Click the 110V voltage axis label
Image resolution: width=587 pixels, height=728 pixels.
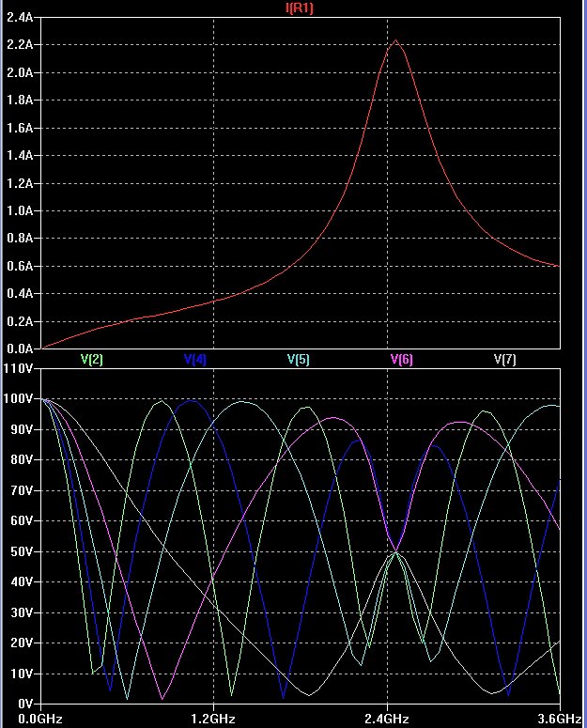(x=19, y=369)
